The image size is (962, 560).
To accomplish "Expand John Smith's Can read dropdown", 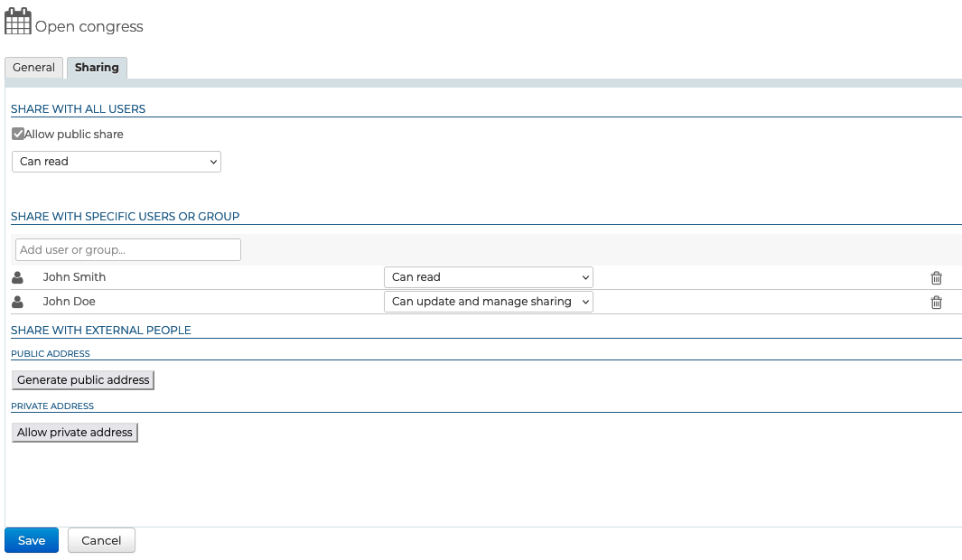I will pyautogui.click(x=488, y=277).
